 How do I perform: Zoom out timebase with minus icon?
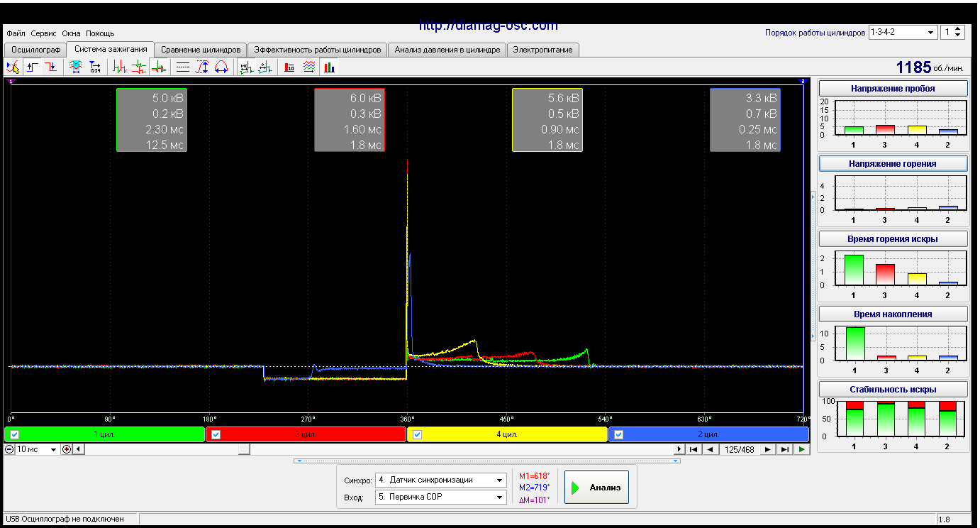coord(9,449)
